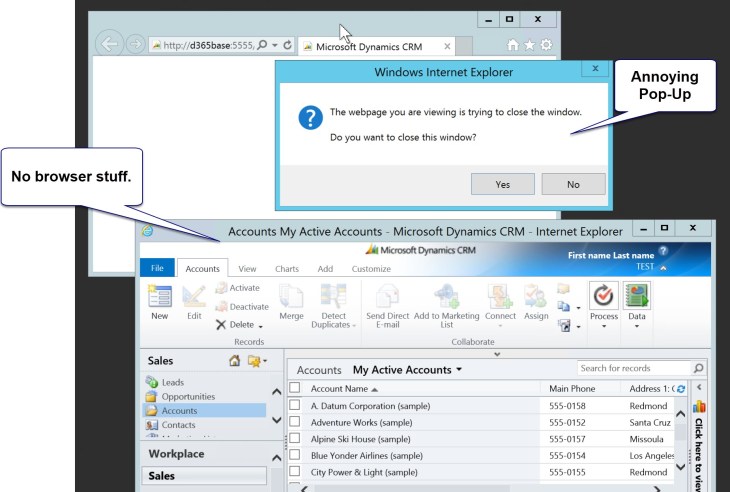Click No in the close-window dialog
Image resolution: width=730 pixels, height=492 pixels.
click(x=574, y=184)
